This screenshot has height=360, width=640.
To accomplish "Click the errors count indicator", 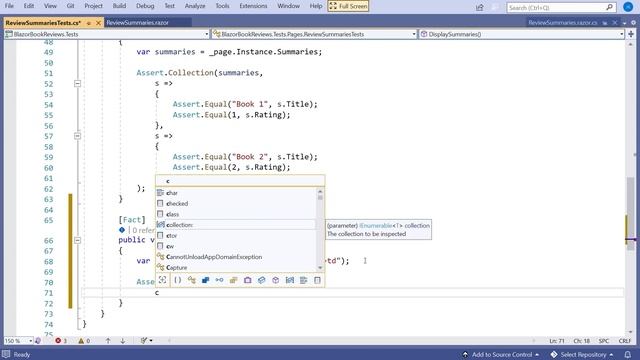I will [x=61, y=340].
